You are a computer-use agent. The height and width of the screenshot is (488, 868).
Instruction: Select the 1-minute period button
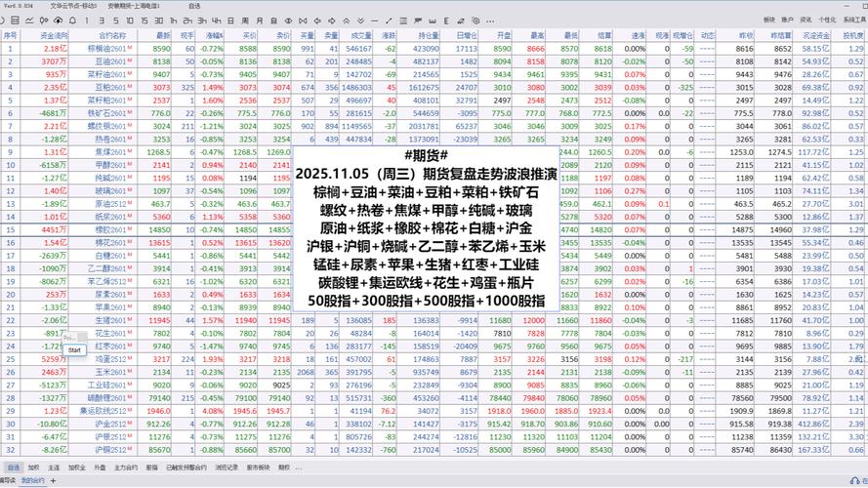87,20
